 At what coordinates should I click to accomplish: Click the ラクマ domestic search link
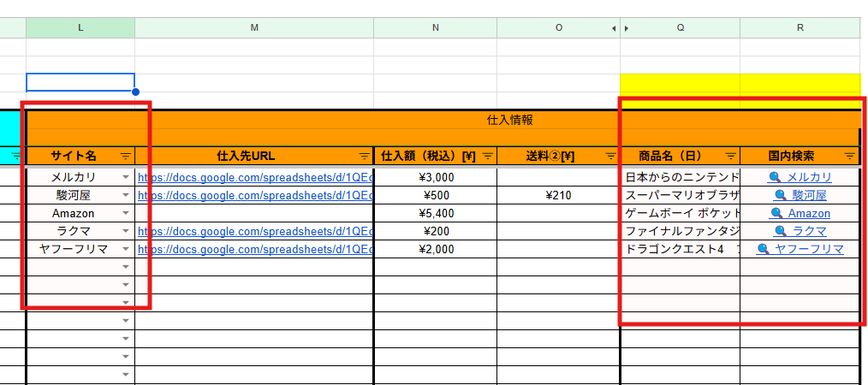800,231
